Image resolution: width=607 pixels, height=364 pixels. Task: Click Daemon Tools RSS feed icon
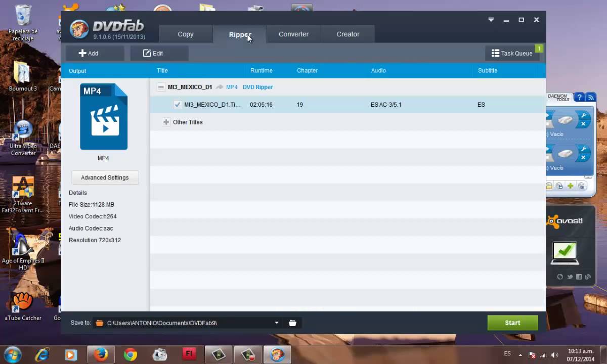tap(590, 98)
